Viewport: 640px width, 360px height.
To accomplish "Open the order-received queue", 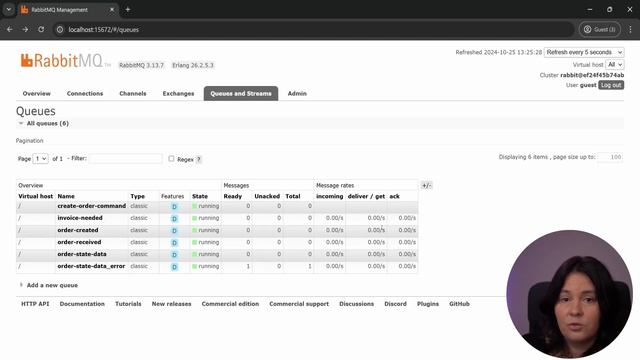I will point(79,242).
